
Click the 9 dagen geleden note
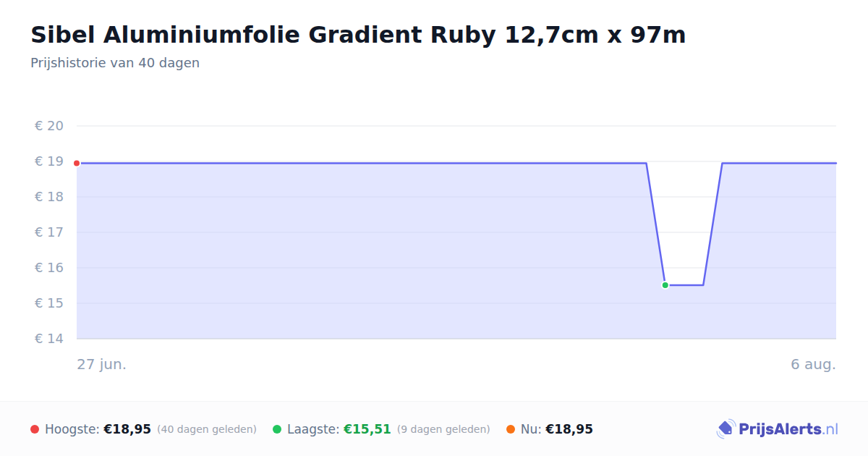click(443, 429)
